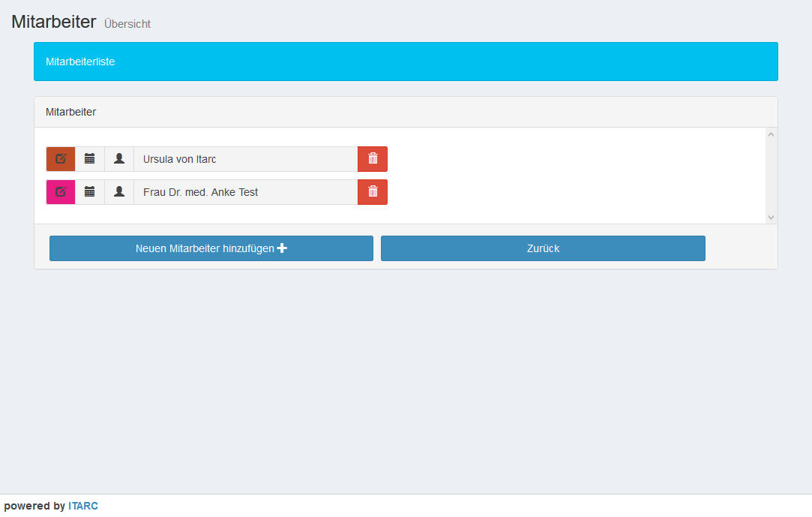Click the Mitarbeiter page title
Image resolution: width=812 pixels, height=517 pixels.
click(54, 22)
